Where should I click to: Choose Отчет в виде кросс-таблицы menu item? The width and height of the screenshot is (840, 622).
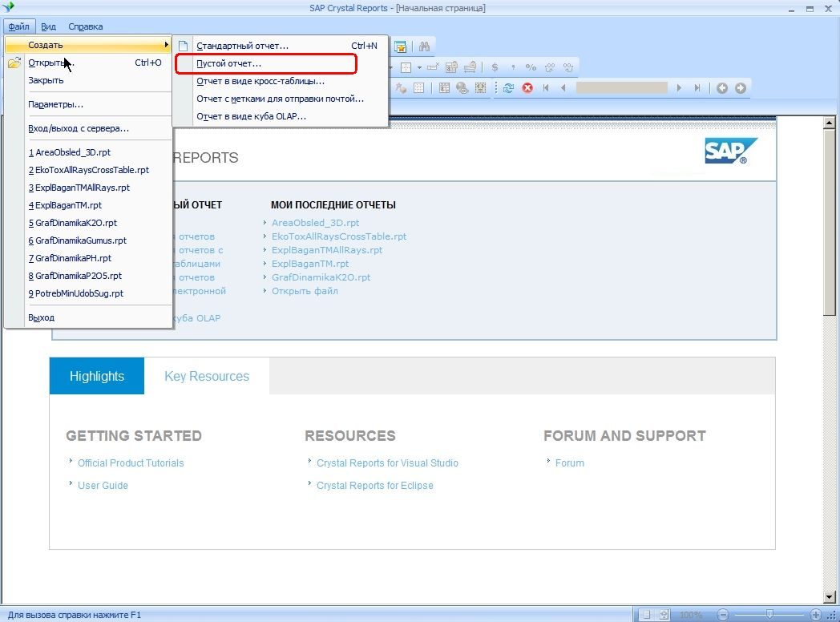260,81
